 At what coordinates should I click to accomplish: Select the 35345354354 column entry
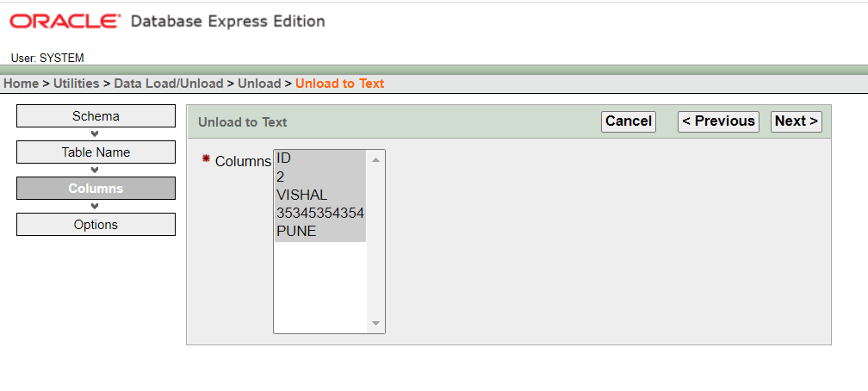(319, 214)
